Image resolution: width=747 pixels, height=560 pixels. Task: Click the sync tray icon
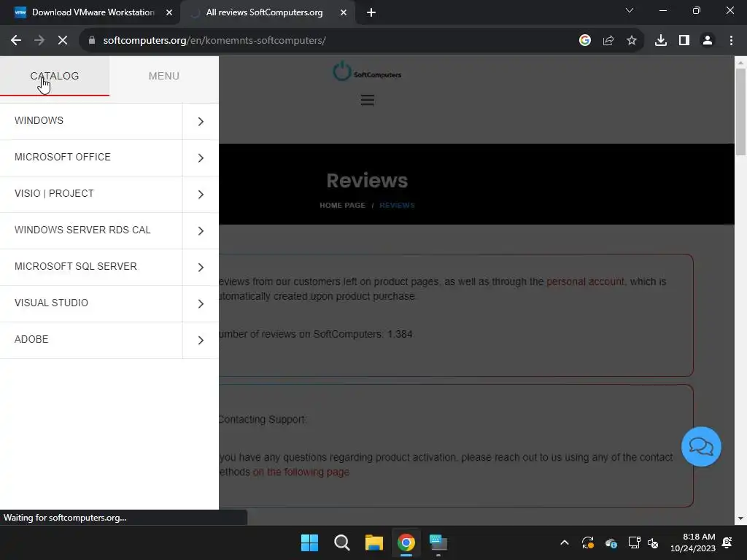588,542
